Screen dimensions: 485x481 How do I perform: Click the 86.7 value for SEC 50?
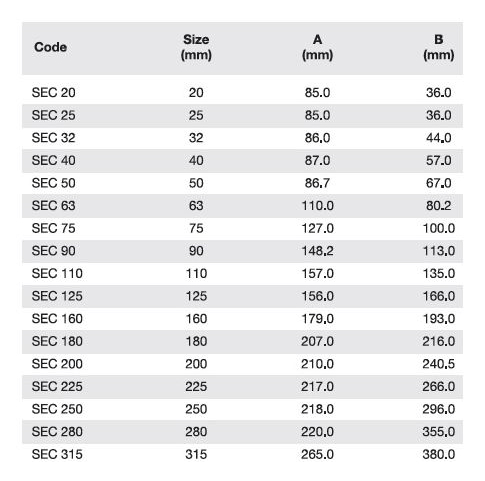pos(317,183)
